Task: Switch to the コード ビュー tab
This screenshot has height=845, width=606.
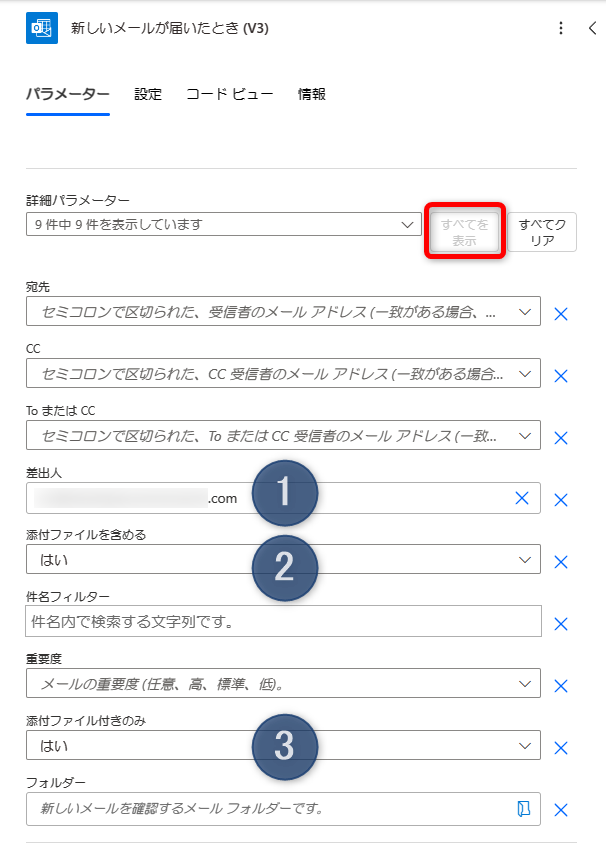Action: [x=229, y=94]
